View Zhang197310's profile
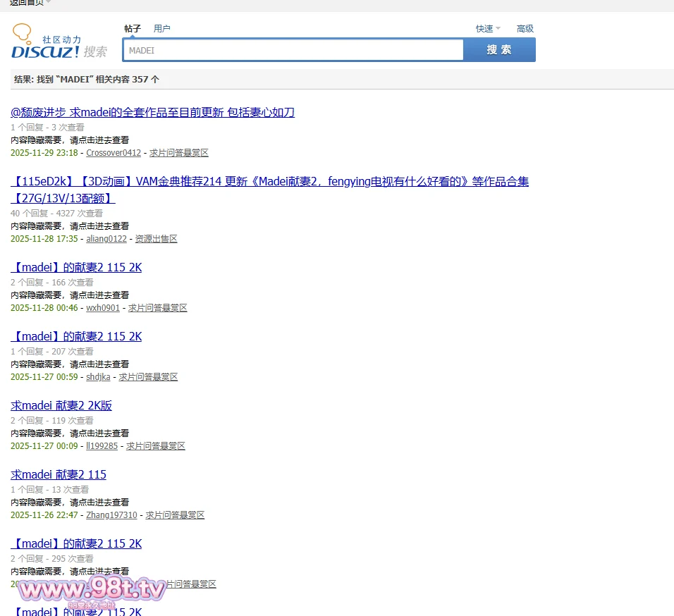This screenshot has width=674, height=616. tap(111, 515)
